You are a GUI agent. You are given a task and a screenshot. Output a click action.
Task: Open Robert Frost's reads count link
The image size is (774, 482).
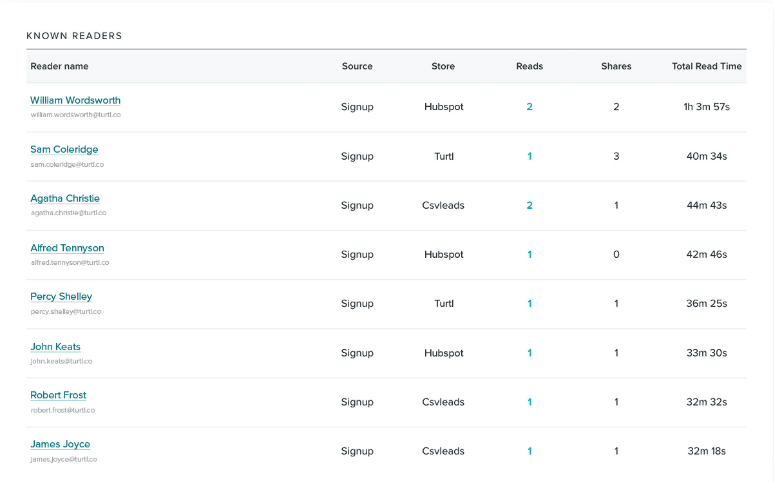coord(529,402)
